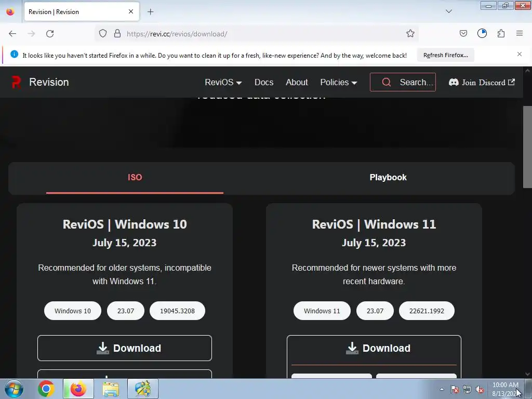Screen dimensions: 532x399
Task: Close the Revision tab
Action: click(131, 11)
